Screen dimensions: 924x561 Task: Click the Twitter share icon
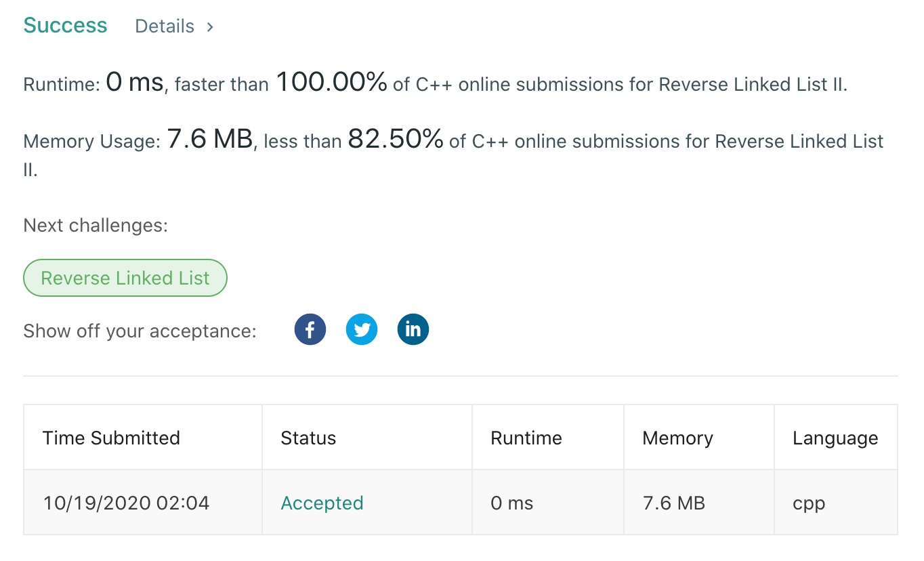pos(362,330)
